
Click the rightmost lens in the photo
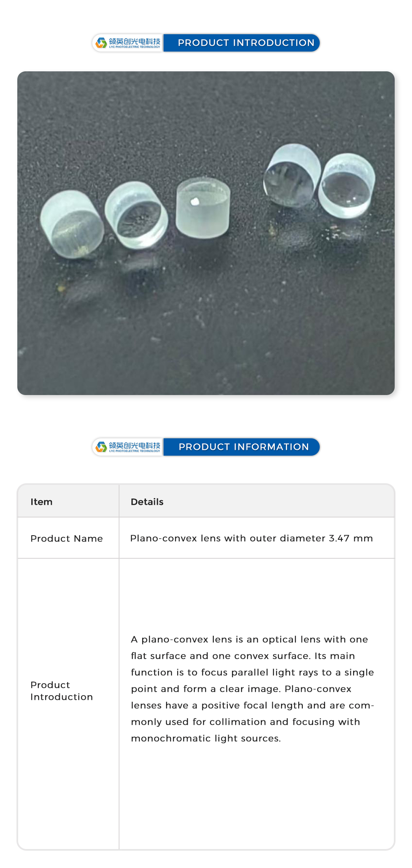(347, 185)
